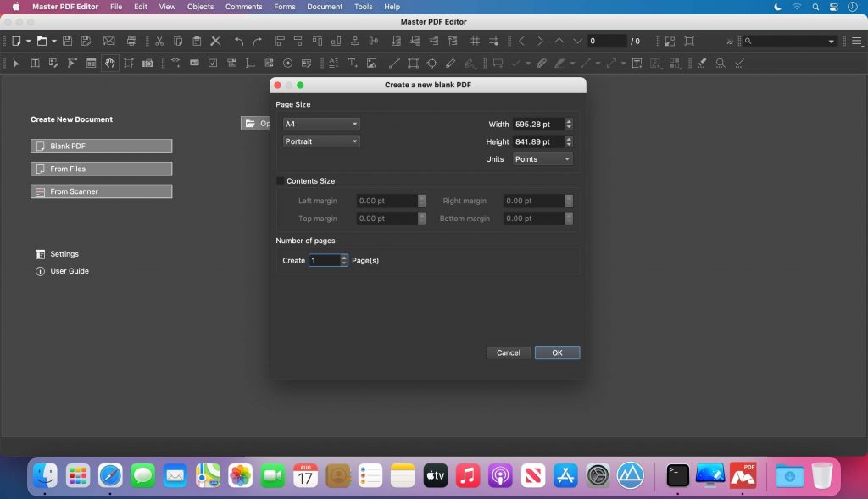
Task: Select the Attach File annotation tool
Action: click(x=541, y=63)
